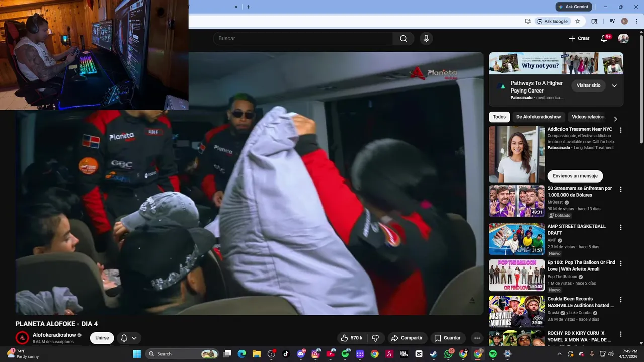Click the Unirse join button

[102, 338]
